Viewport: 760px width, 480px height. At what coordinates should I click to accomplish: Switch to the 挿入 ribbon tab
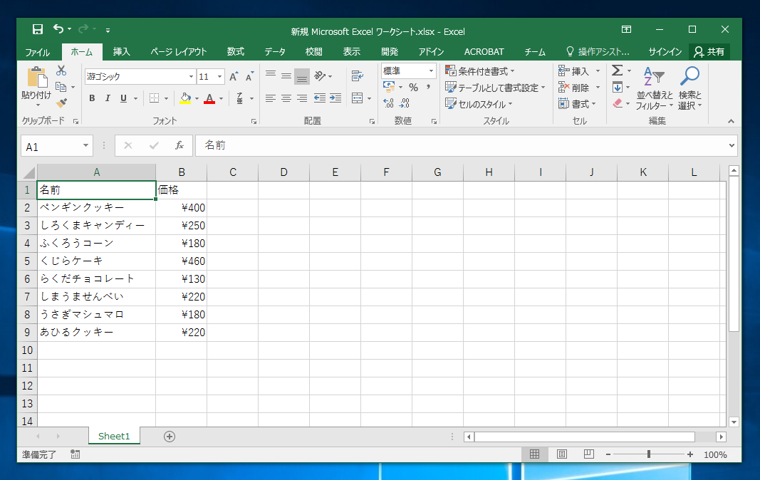[121, 52]
